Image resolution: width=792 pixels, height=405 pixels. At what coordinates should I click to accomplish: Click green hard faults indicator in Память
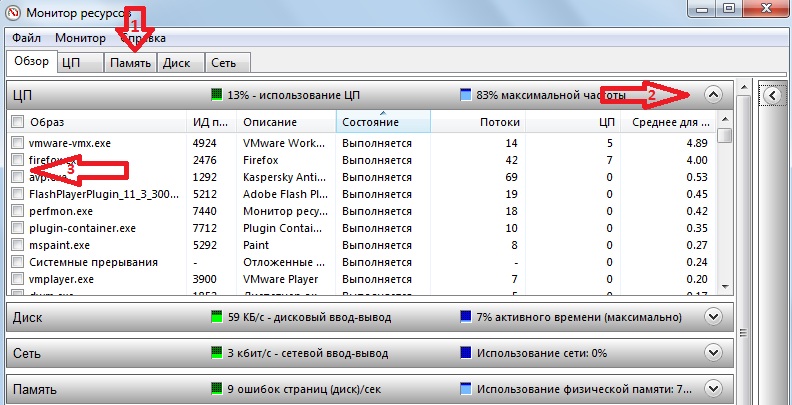[x=217, y=389]
